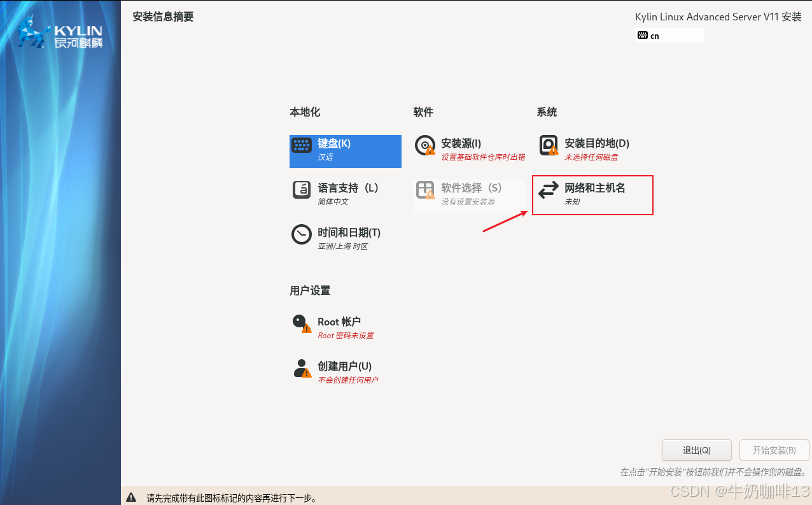Click the 汉语 text under 键盘(K)
Viewport: 812px width, 505px height.
[325, 157]
